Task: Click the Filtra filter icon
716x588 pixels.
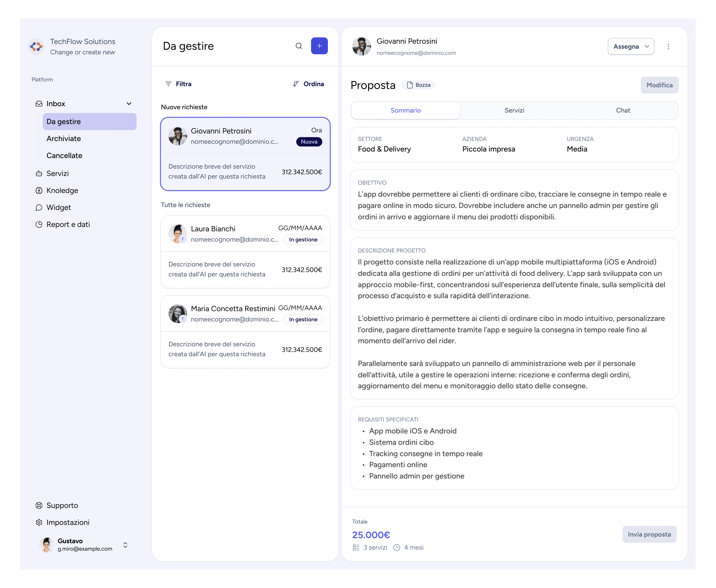Action: 168,84
